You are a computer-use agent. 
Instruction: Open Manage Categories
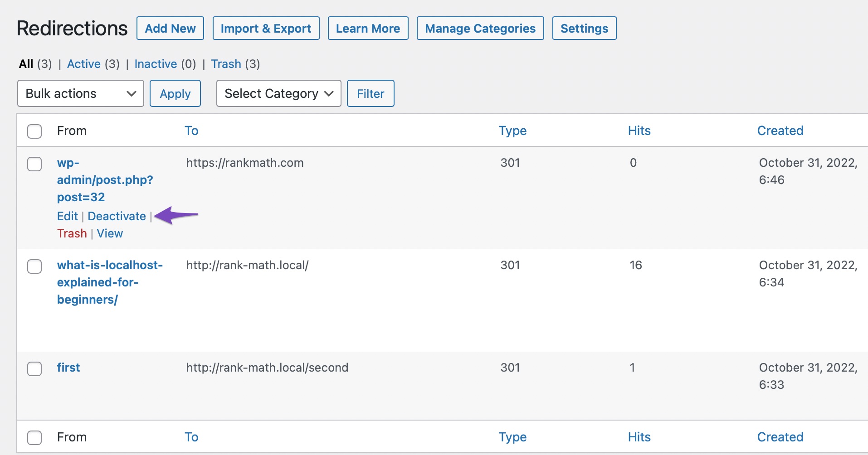click(480, 28)
